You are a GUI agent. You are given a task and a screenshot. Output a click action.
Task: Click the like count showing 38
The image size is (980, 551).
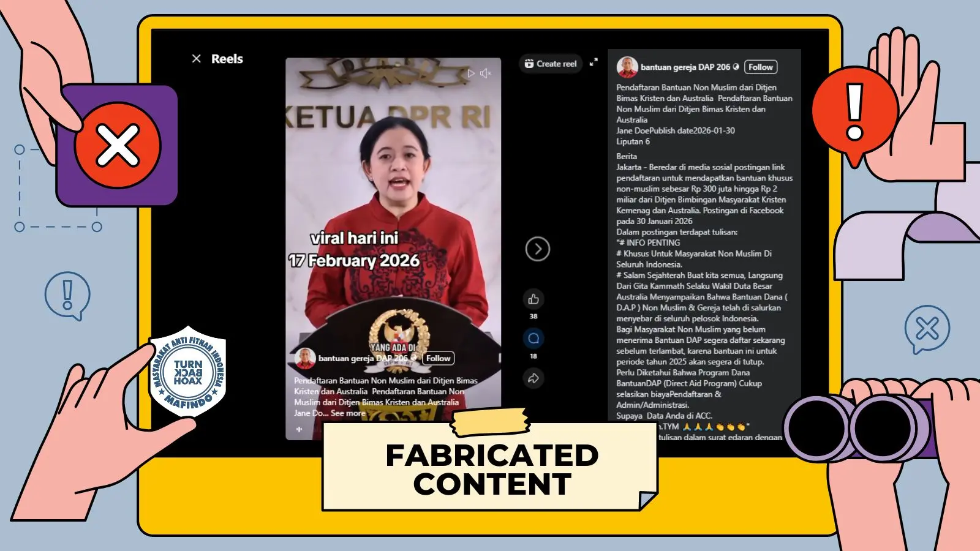pos(533,316)
